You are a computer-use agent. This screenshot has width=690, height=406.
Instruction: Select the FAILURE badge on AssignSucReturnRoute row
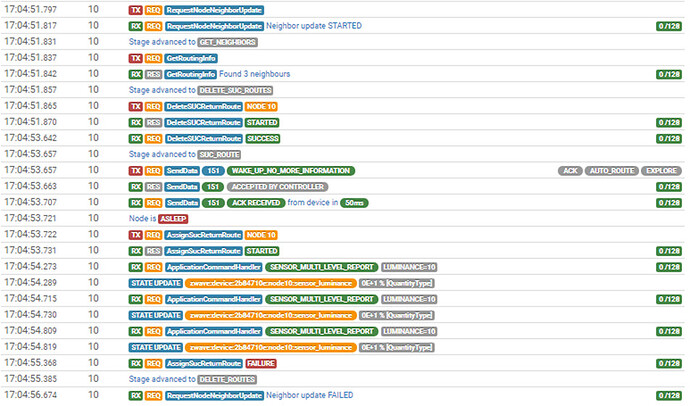coord(261,363)
